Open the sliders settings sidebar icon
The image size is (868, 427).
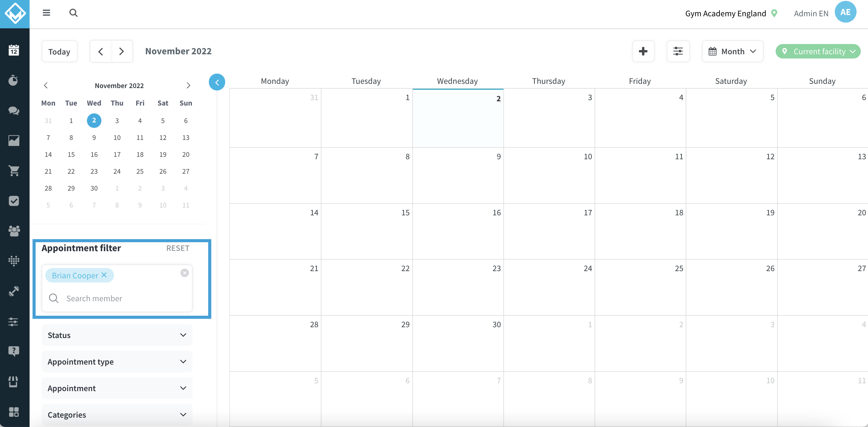(x=13, y=321)
